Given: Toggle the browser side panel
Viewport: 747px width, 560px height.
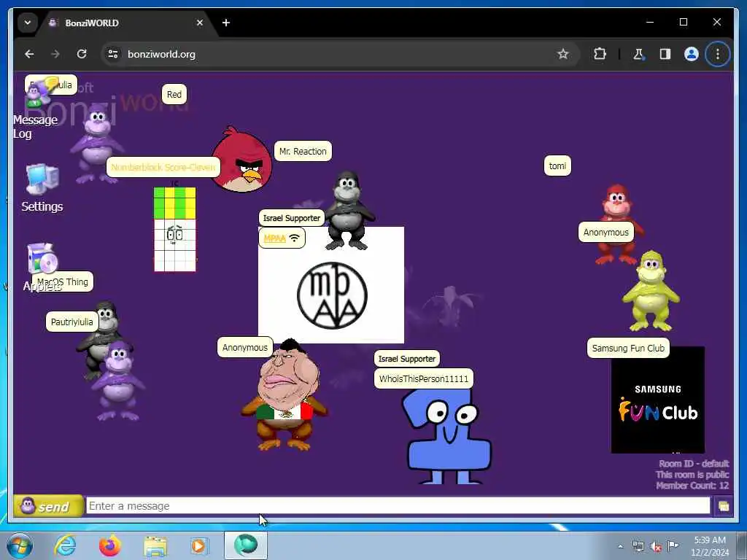Looking at the screenshot, I should 665,54.
